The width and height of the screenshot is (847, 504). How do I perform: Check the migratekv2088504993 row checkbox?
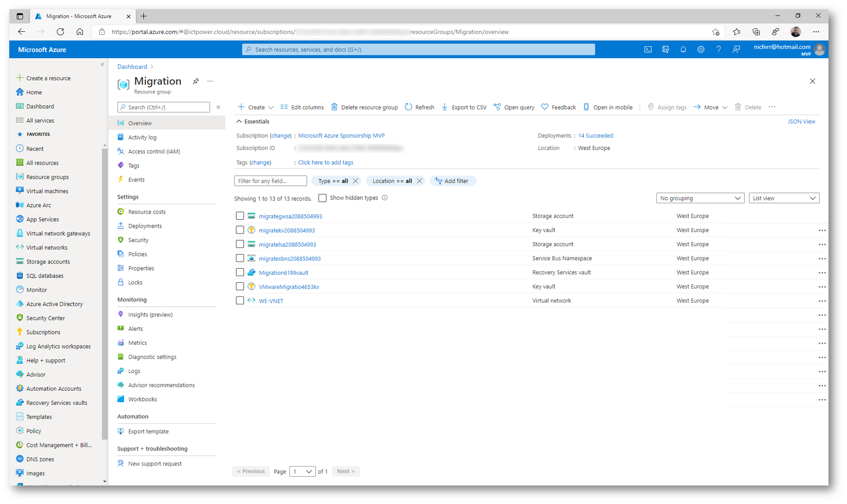tap(240, 230)
